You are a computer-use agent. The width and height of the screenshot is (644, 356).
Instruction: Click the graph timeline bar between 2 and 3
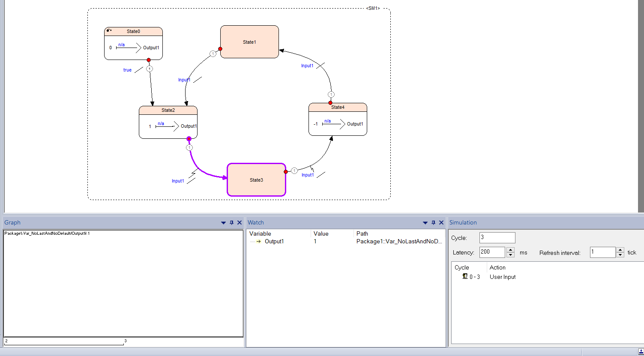click(x=64, y=344)
